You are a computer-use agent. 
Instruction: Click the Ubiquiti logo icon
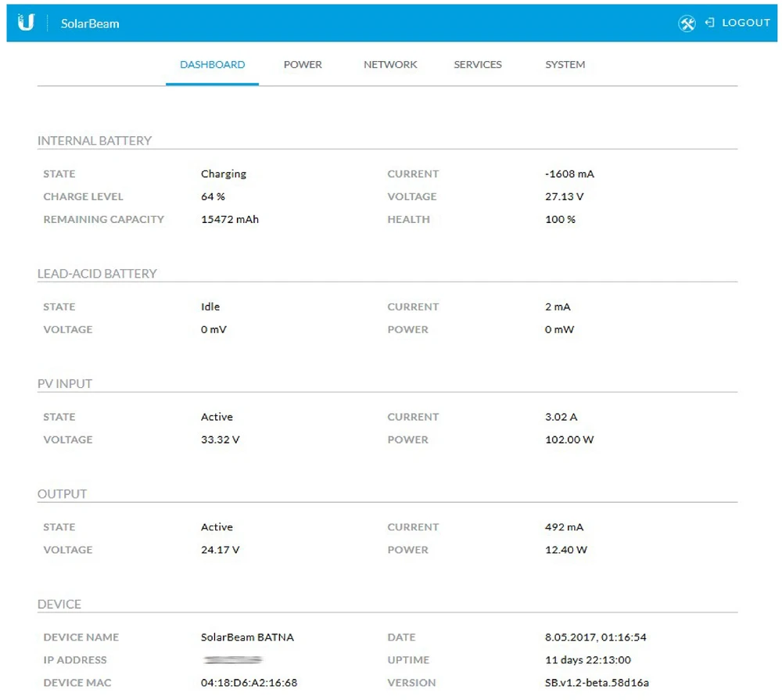26,23
